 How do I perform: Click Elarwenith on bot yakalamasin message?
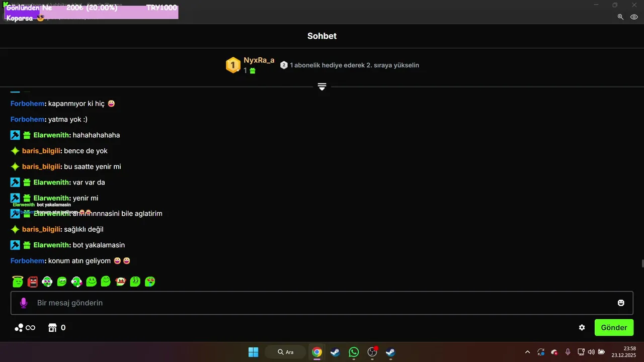pyautogui.click(x=51, y=245)
